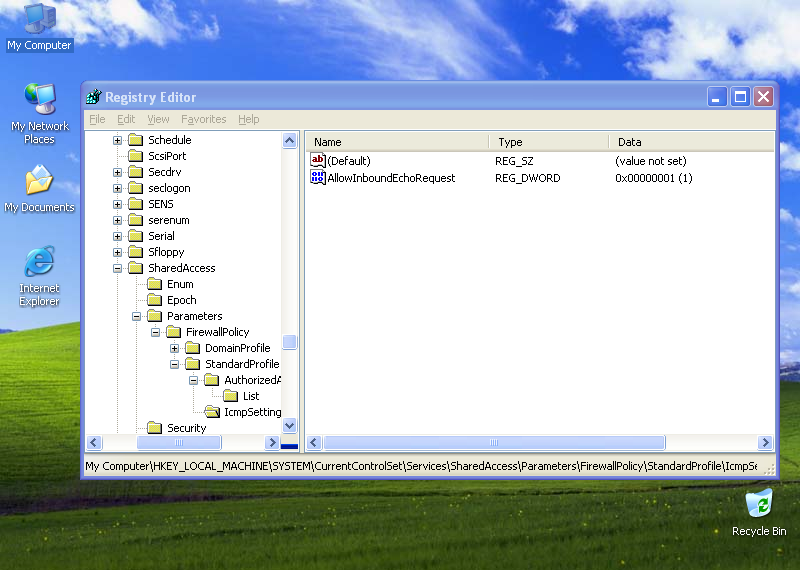Click the tree pane horizontal scroll thumb
800x570 pixels.
coord(179,442)
